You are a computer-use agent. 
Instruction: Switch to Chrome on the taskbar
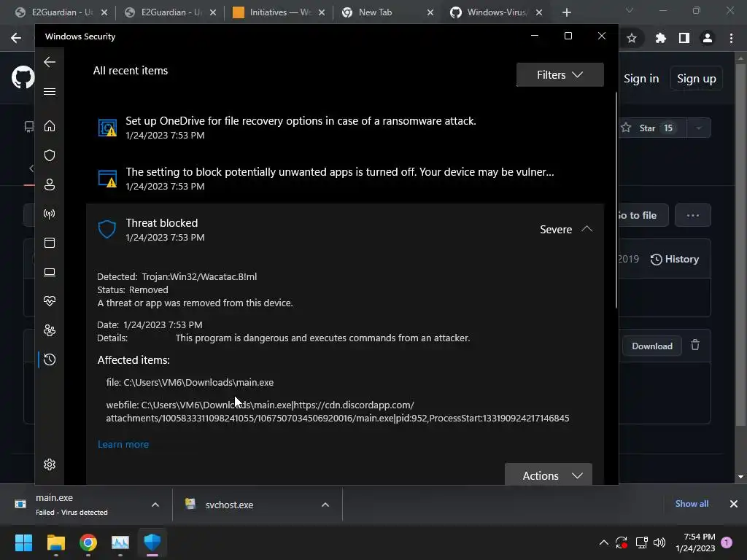(88, 542)
